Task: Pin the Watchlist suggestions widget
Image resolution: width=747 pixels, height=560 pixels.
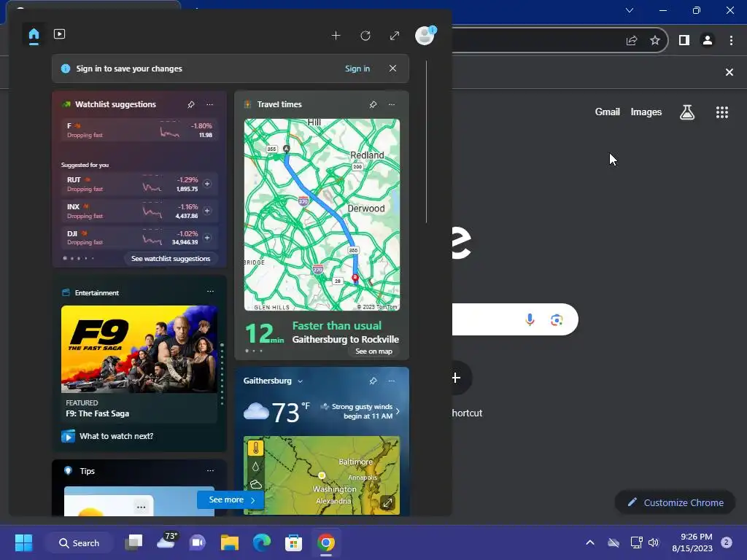Action: click(x=191, y=104)
